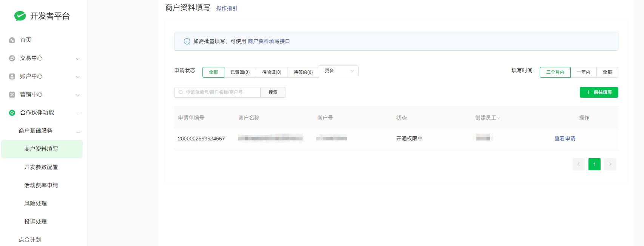Expand the 交易中心 menu chevron
Viewport: 644px width, 246px height.
[77, 59]
